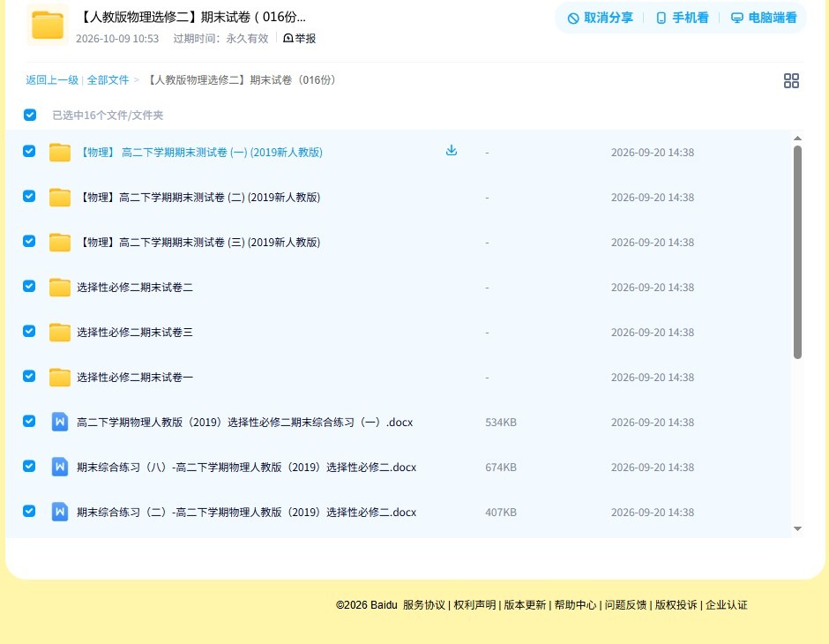This screenshot has height=644, width=829.
Task: Open 服务协议 footer link
Action: point(424,605)
